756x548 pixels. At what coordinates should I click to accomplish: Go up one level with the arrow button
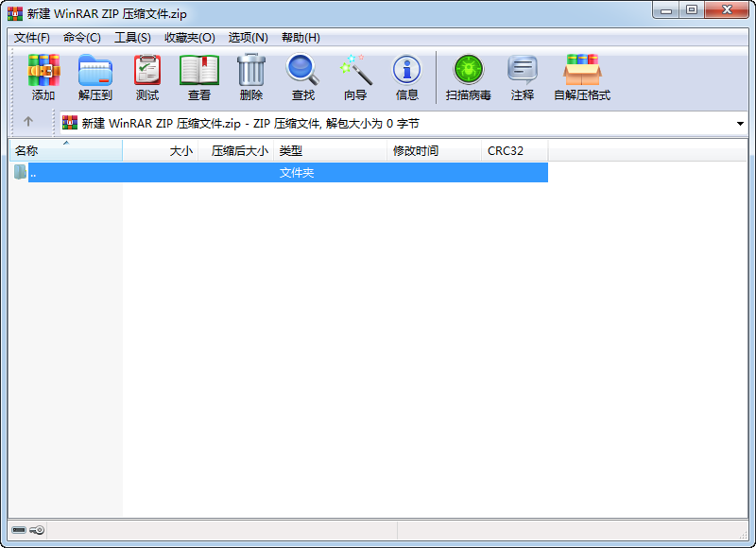pos(28,122)
